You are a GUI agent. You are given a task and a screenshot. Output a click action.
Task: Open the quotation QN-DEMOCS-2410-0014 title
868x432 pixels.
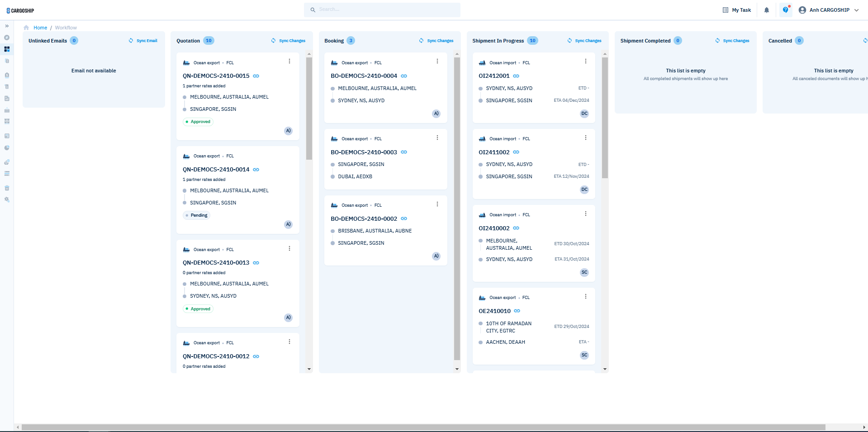click(x=216, y=170)
